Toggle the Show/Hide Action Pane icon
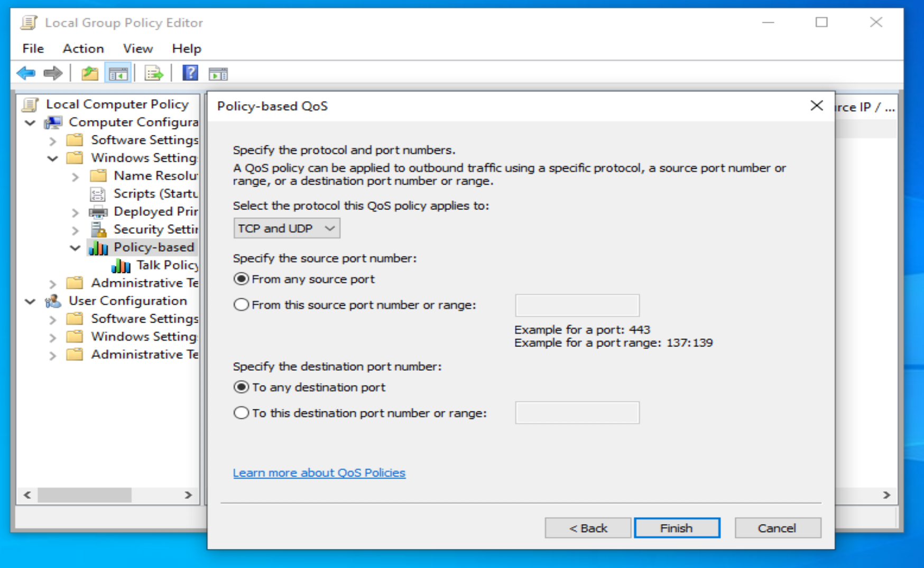The image size is (924, 568). pos(218,74)
